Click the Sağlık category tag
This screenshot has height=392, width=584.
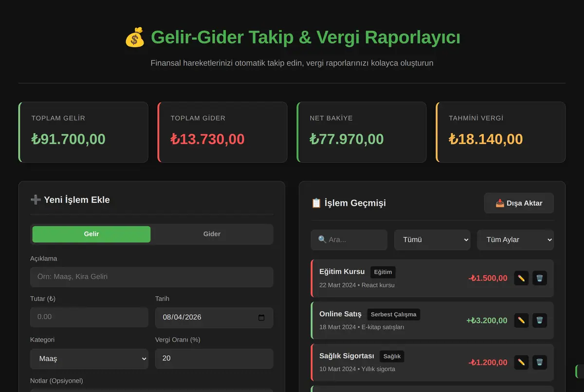pos(392,356)
